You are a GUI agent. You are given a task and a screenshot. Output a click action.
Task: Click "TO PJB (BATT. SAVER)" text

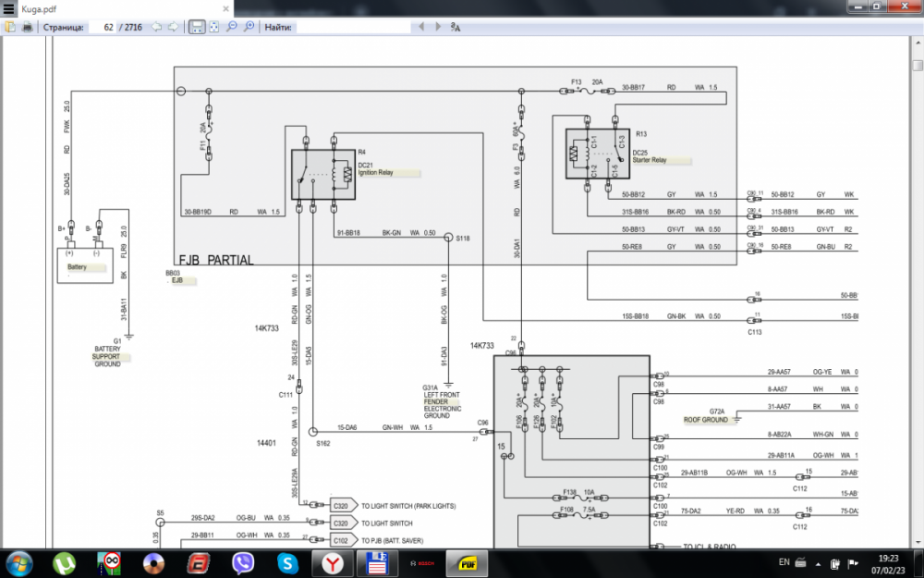click(x=392, y=541)
